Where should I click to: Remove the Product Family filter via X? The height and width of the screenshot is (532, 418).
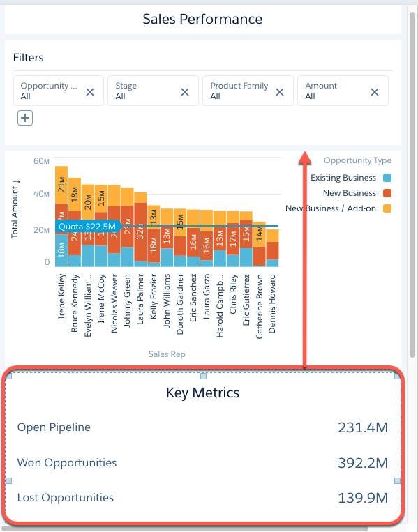(280, 92)
